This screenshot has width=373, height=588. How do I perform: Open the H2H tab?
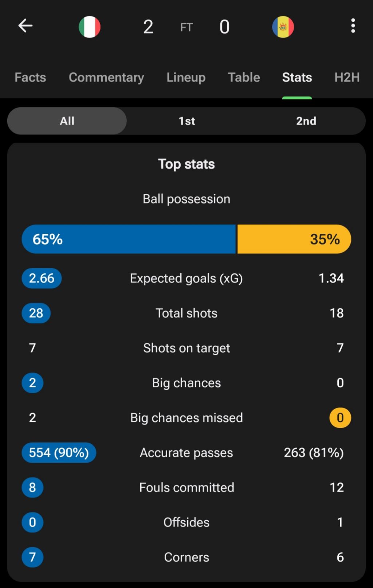[347, 77]
